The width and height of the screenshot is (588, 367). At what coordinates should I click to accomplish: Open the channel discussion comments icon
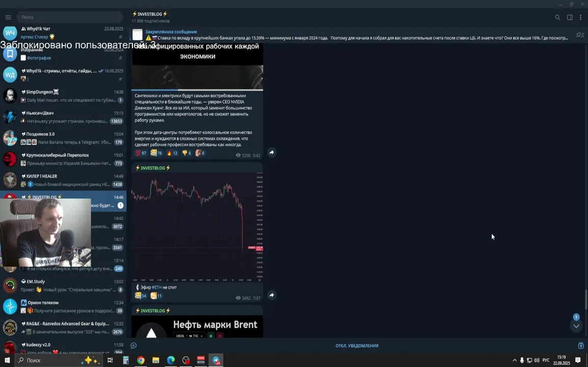(133, 346)
